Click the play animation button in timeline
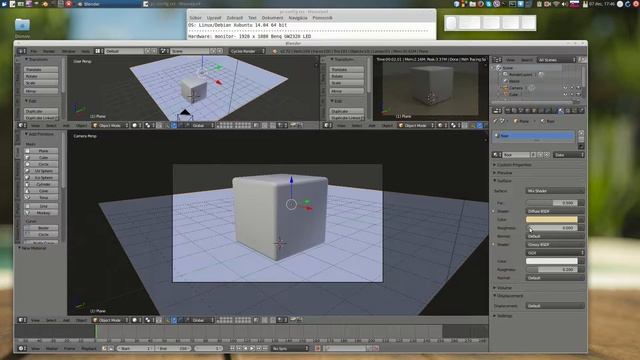640x360 pixels. [252, 348]
